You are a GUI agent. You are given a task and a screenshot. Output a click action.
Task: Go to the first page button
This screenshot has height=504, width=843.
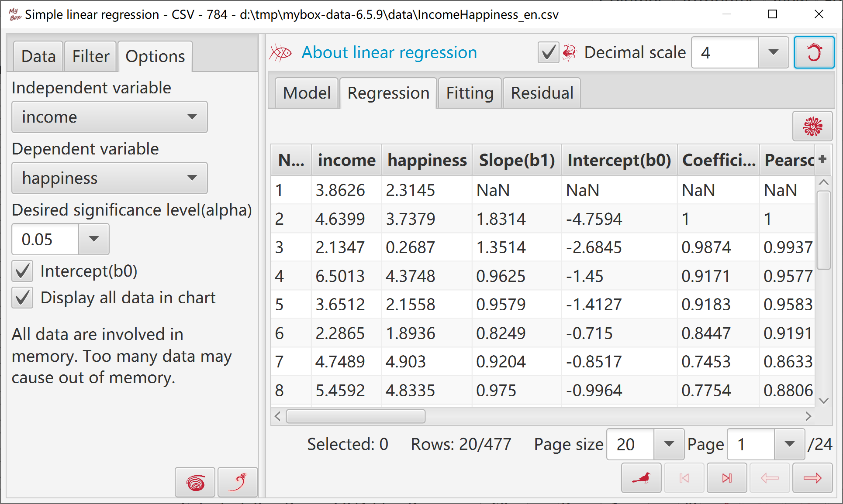point(684,478)
